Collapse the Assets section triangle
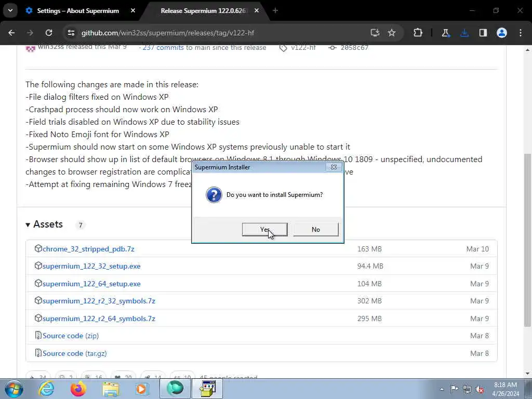Image resolution: width=532 pixels, height=399 pixels. [28, 224]
